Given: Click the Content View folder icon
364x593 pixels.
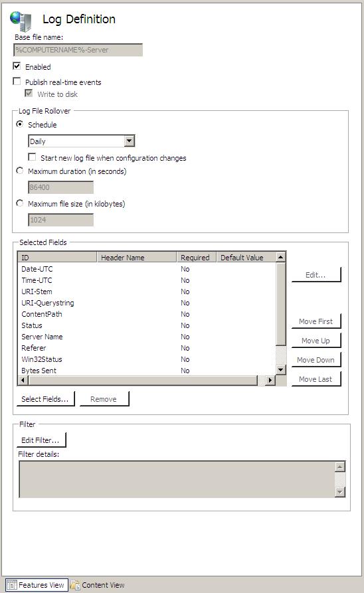Looking at the screenshot, I should coord(75,584).
